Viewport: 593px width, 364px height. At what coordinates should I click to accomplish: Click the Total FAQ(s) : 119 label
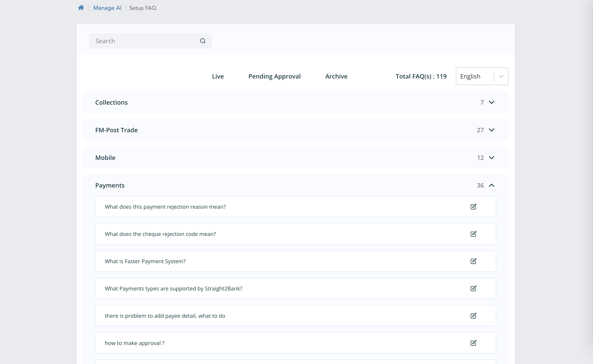click(x=421, y=76)
